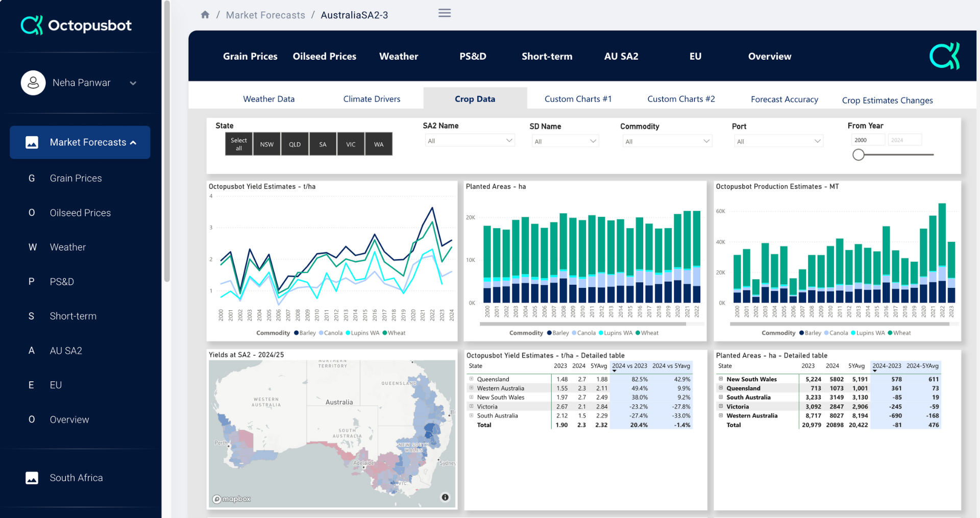Toggle the SA state filter
This screenshot has height=518, width=980.
323,144
